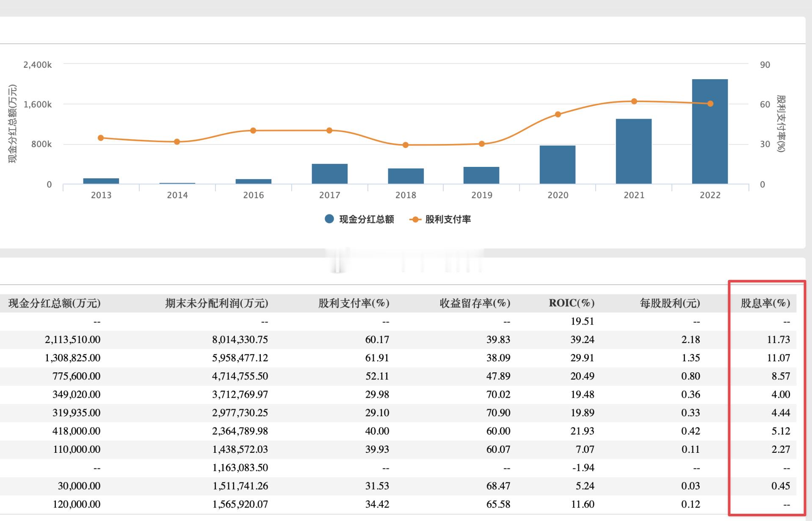Screen dimensions: 812x521
Task: Select the 2020 dividend bar in chart
Action: (558, 164)
